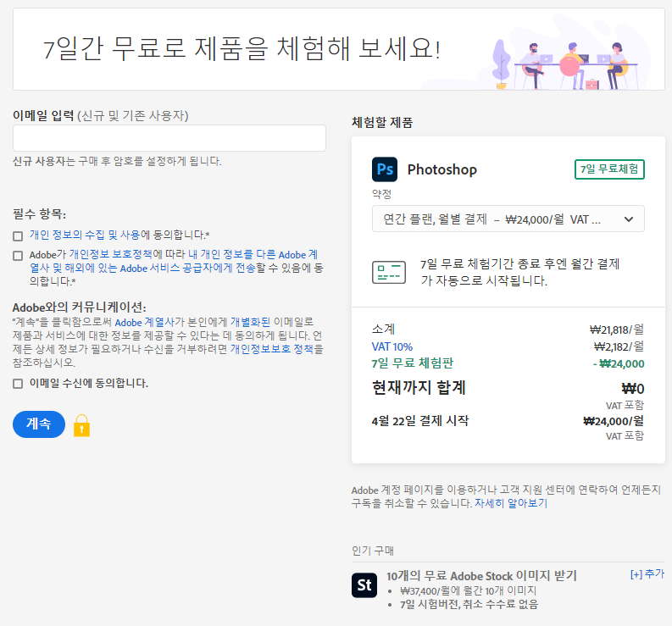Image resolution: width=672 pixels, height=626 pixels.
Task: Click the payment card icon beside trial notice
Action: pyautogui.click(x=389, y=272)
